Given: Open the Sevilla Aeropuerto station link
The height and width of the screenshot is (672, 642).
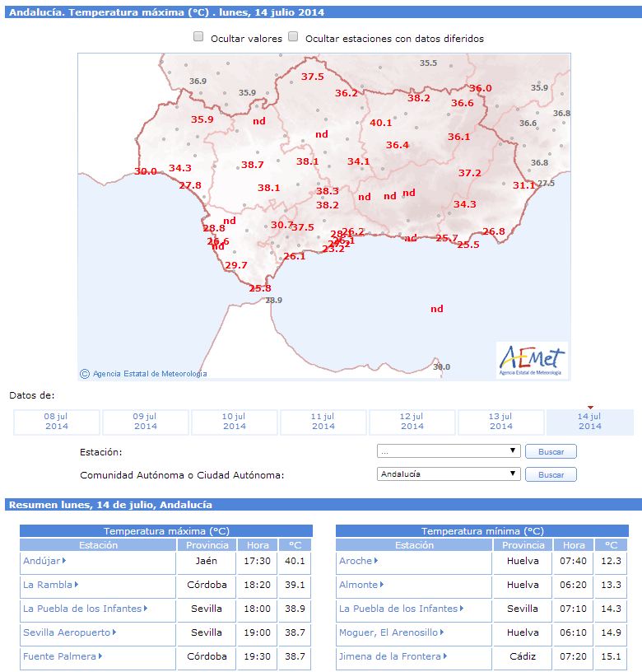Looking at the screenshot, I should pyautogui.click(x=70, y=632).
